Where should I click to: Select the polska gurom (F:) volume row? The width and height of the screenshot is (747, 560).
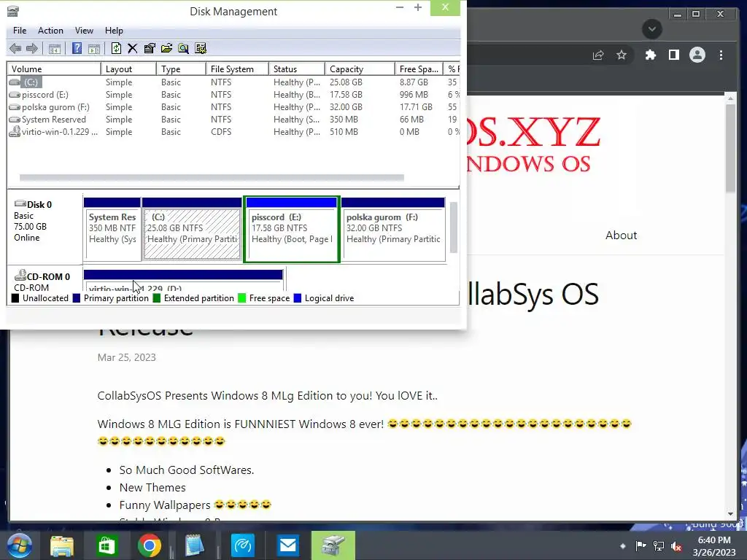click(233, 107)
